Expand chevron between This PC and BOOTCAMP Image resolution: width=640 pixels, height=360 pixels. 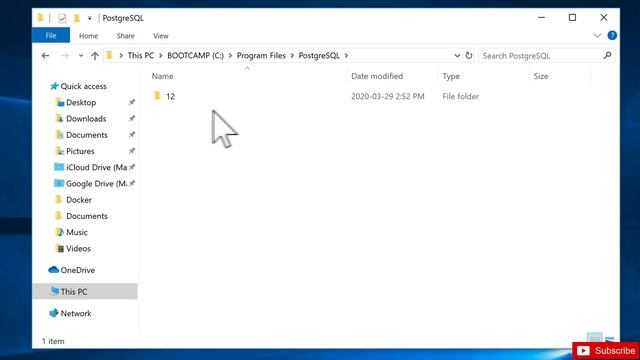pyautogui.click(x=160, y=56)
